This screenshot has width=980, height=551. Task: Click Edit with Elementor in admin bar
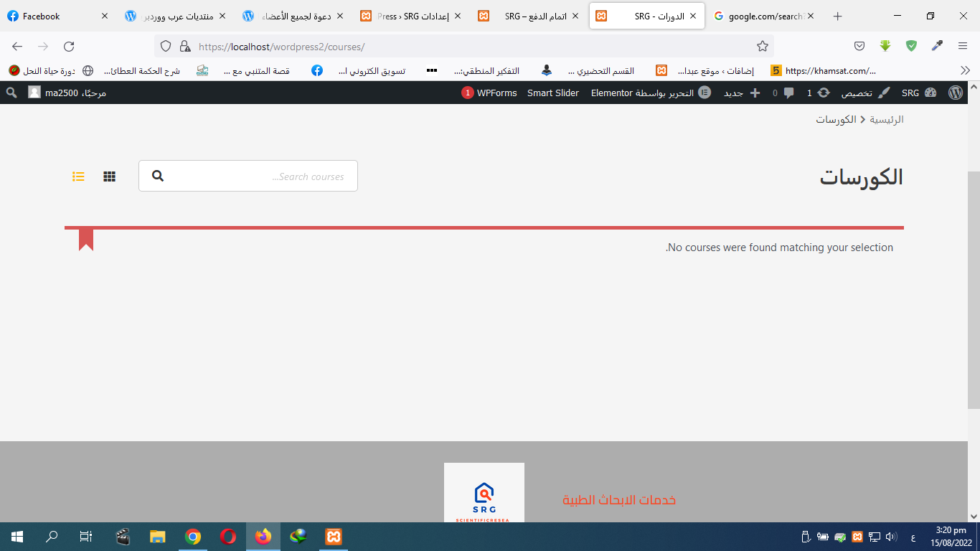pos(651,93)
